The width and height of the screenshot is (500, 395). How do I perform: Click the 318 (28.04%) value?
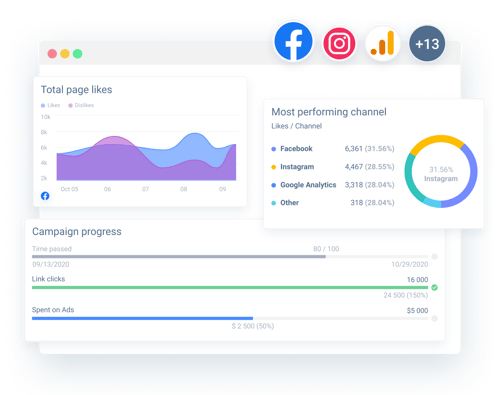pos(372,203)
